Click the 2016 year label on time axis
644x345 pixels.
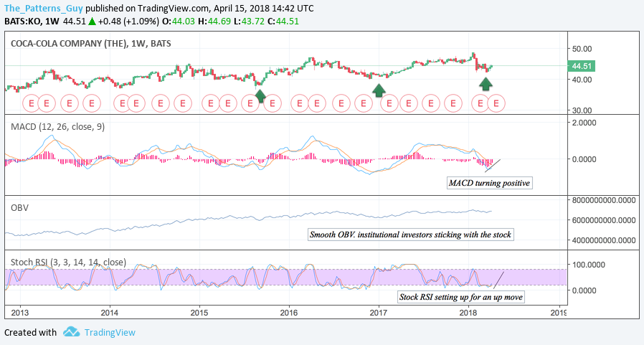[x=289, y=313]
